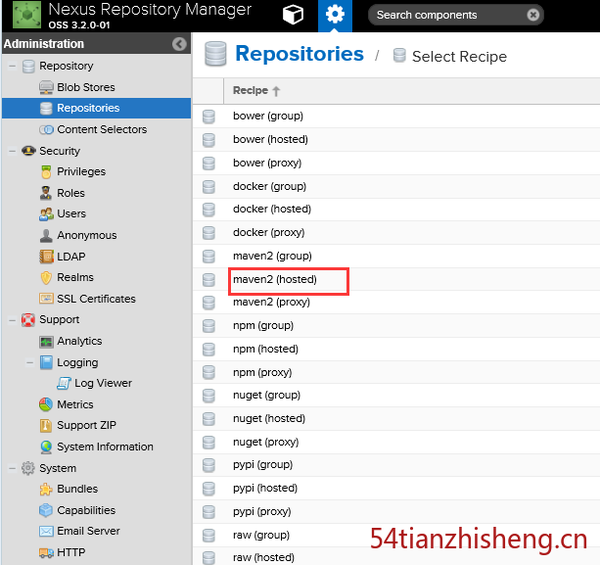This screenshot has height=565, width=600.
Task: Open the Browse cube icon
Action: tap(293, 15)
